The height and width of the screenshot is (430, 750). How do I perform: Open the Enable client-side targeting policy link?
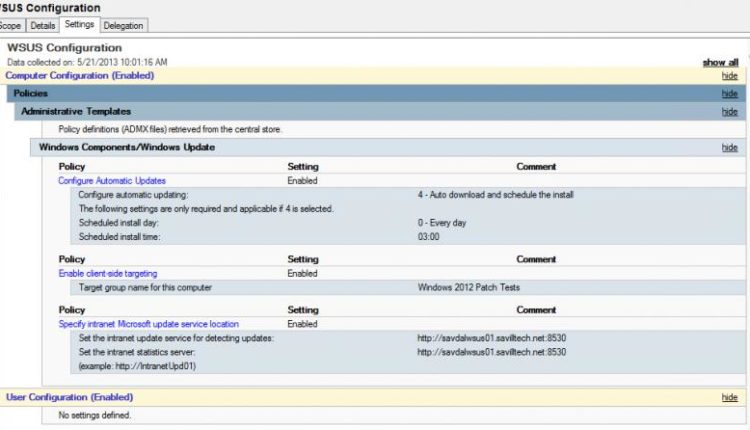point(108,273)
